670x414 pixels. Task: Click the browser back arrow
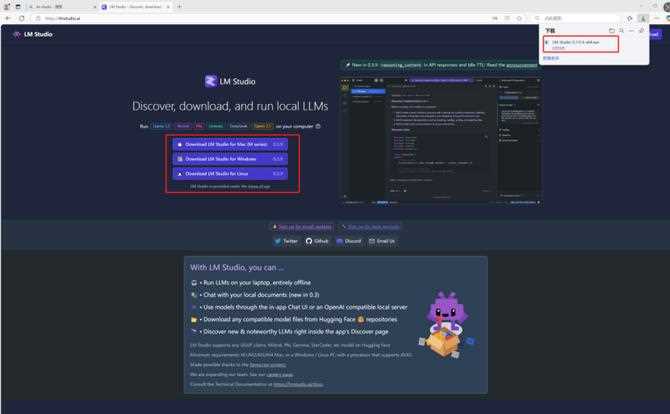pyautogui.click(x=8, y=18)
